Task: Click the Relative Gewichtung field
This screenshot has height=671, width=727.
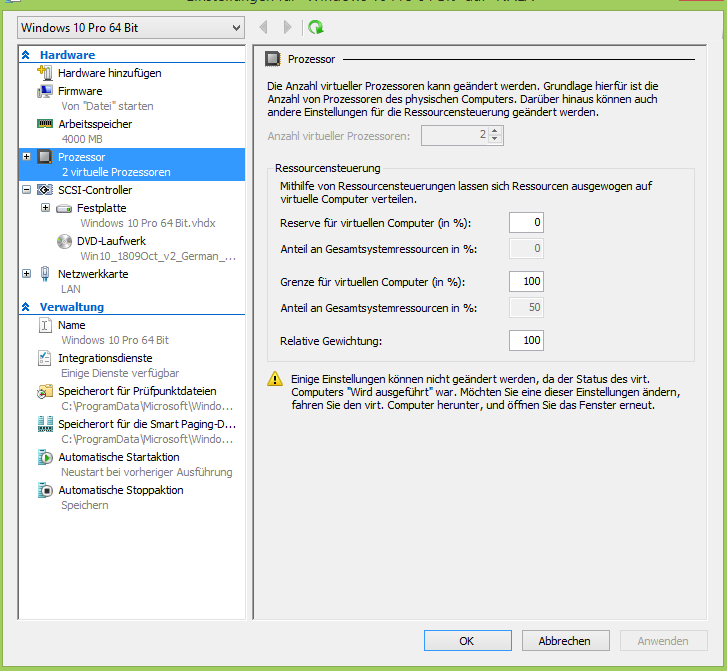Action: click(x=526, y=340)
